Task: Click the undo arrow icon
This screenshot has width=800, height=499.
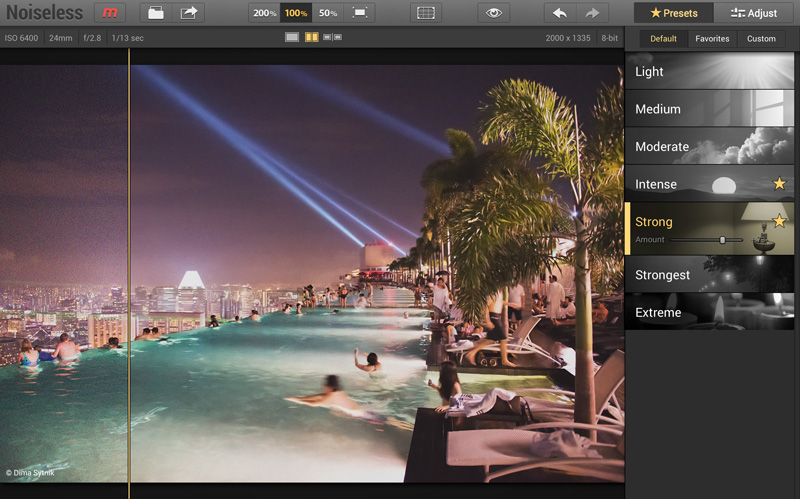Action: [x=560, y=13]
